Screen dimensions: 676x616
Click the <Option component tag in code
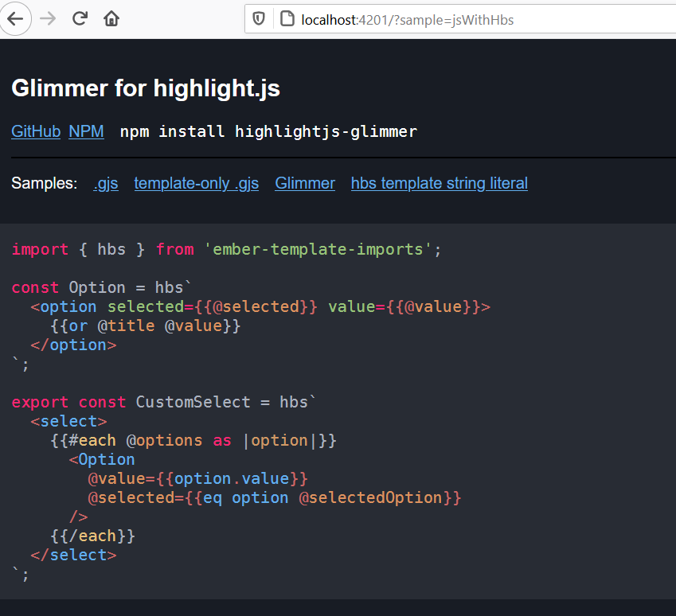click(102, 459)
